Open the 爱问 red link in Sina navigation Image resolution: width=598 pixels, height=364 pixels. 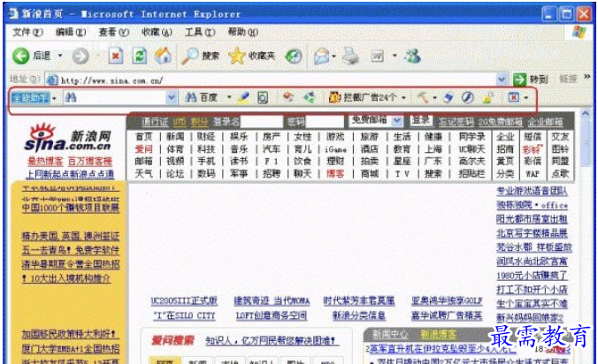point(144,149)
